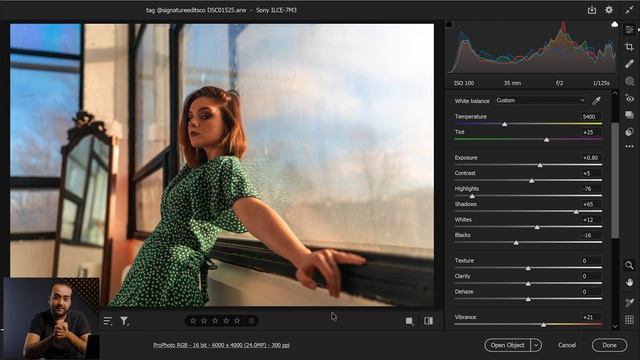Open more image settings three dots
Screen dimensions: 640x360
click(629, 146)
